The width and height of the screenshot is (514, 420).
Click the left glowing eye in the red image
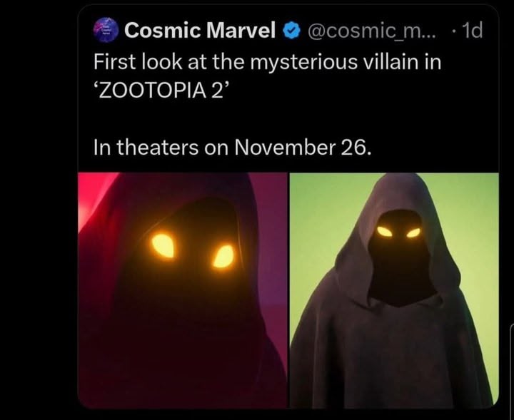coord(161,246)
